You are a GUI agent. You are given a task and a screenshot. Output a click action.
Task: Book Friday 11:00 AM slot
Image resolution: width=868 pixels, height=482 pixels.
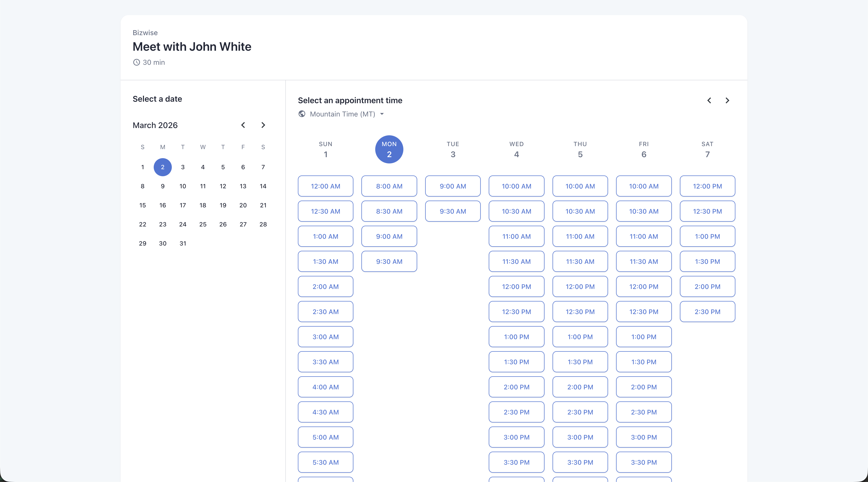tap(644, 236)
